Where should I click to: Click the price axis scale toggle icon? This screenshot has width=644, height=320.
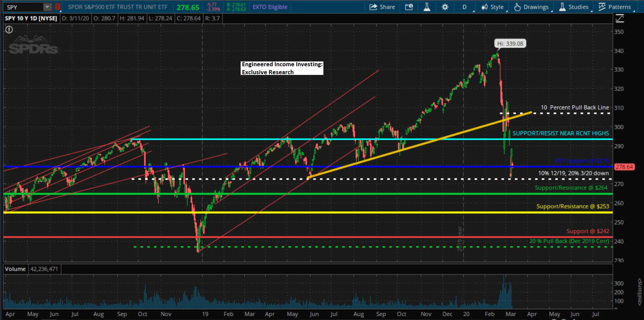(x=620, y=19)
